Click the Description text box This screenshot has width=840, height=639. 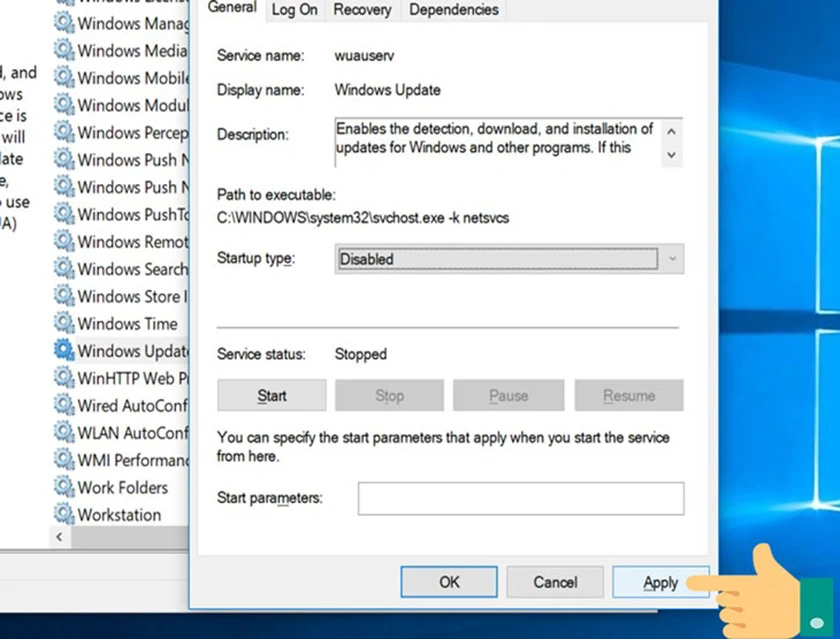click(x=498, y=142)
